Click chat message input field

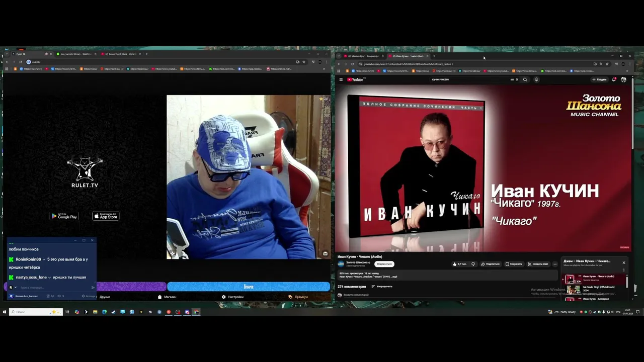point(54,288)
